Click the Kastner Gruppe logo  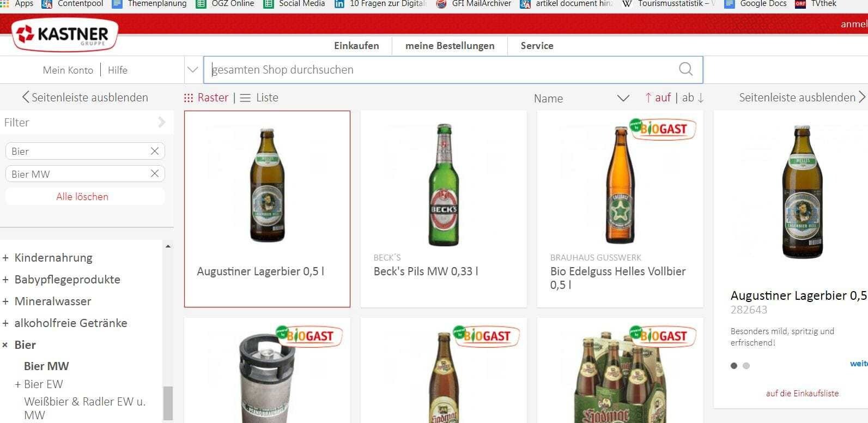pyautogui.click(x=64, y=35)
